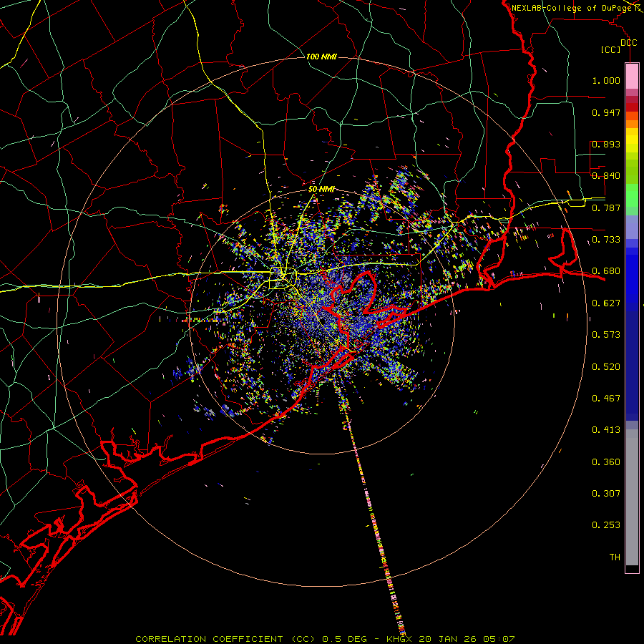The width and height of the screenshot is (644, 644).
Task: Click the 0.840 legend value
Action: click(x=606, y=176)
